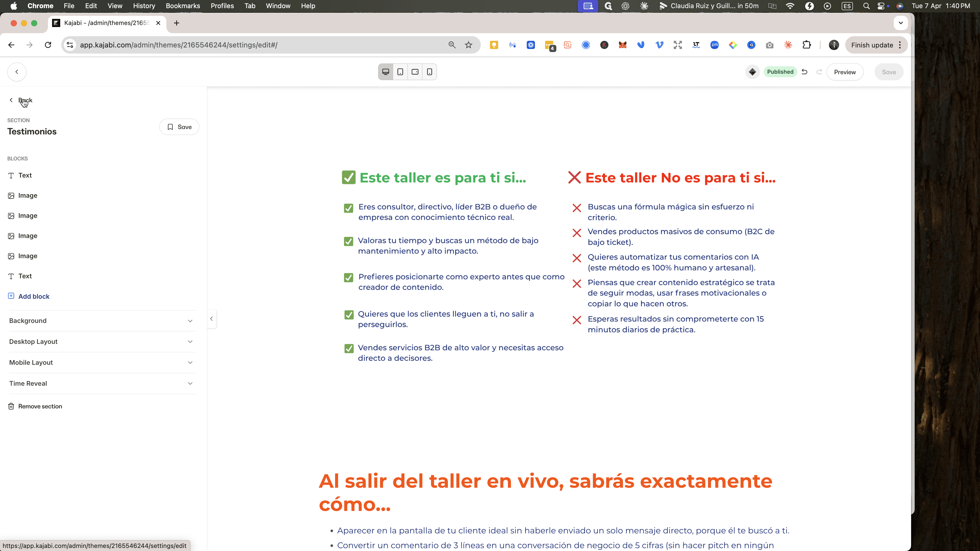This screenshot has height=551, width=980.
Task: Open the Bookmarks menu
Action: 183,6
